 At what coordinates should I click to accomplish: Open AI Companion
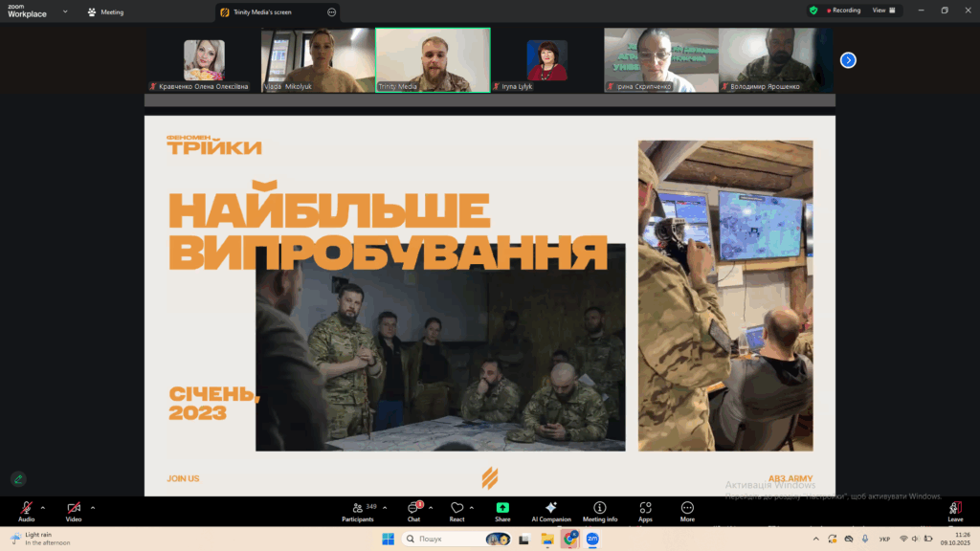coord(550,509)
